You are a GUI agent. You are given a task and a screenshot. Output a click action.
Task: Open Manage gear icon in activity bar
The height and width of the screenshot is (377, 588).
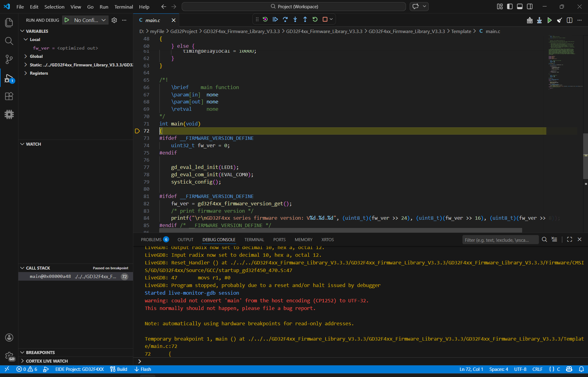click(x=9, y=356)
